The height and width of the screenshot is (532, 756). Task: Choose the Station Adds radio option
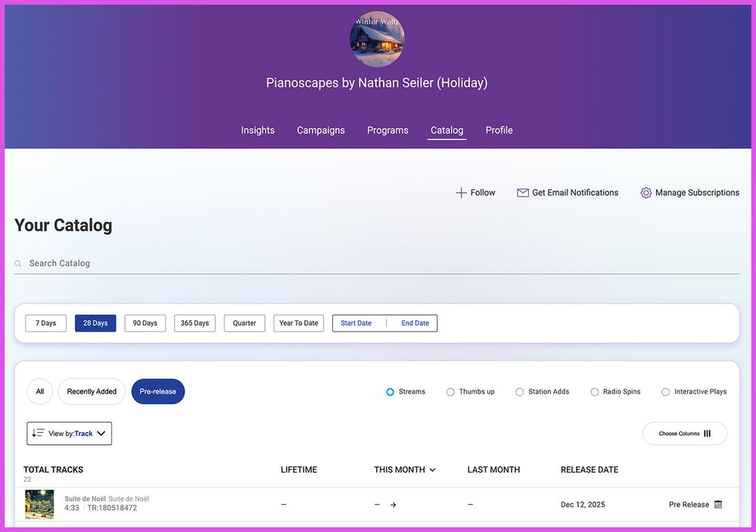519,392
